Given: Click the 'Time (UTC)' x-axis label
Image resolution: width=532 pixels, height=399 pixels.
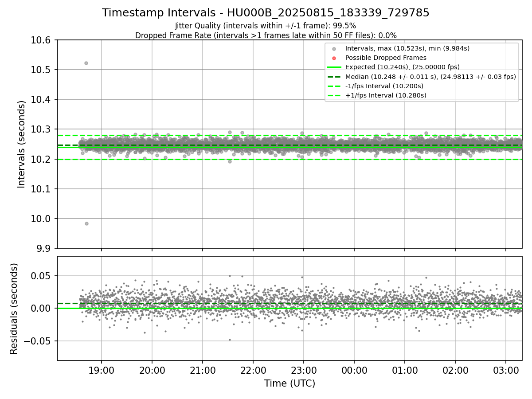Looking at the screenshot, I should pos(289,383).
